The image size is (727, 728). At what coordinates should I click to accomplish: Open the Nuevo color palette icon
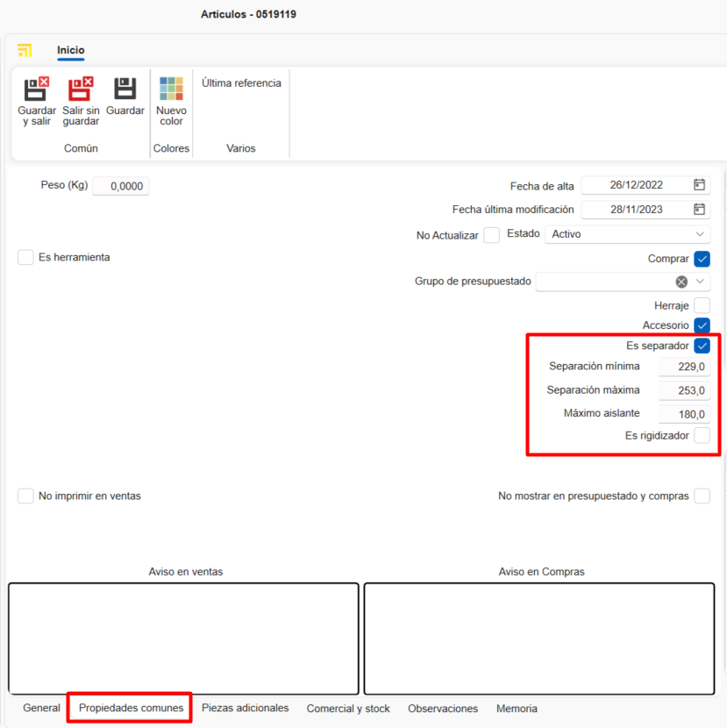pos(171,89)
